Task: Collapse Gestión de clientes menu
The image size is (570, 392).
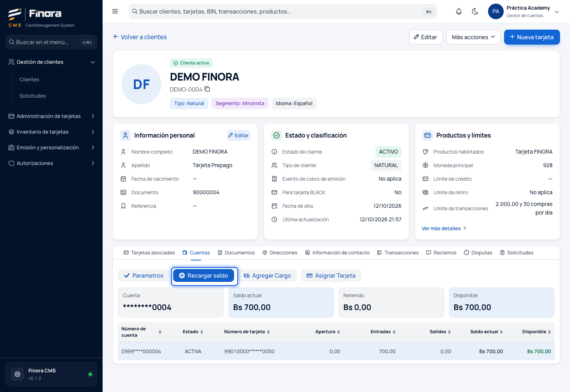Action: click(x=51, y=62)
